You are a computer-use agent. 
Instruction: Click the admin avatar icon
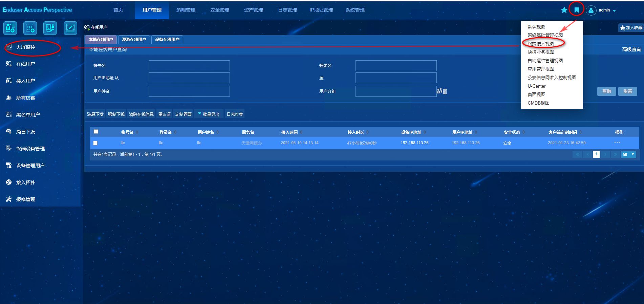click(x=591, y=10)
